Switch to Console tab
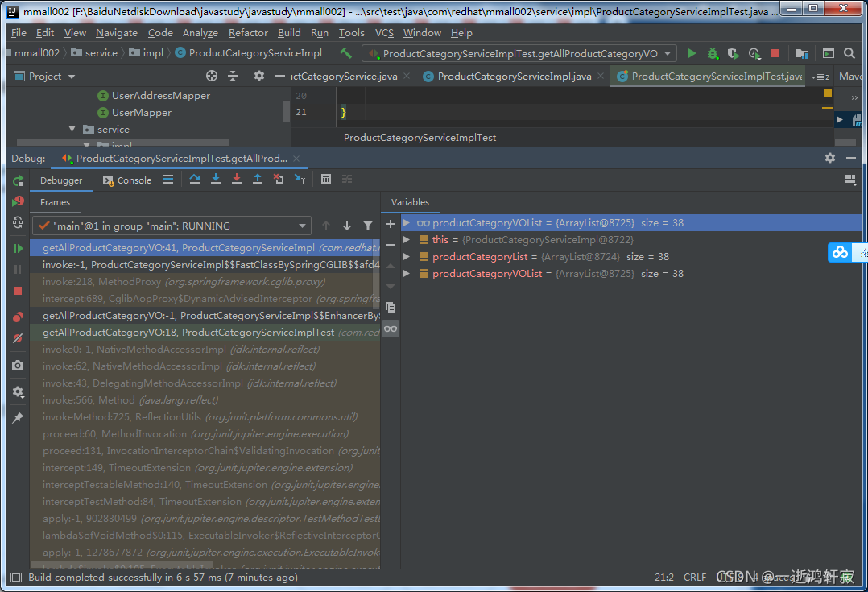The image size is (868, 592). point(126,180)
